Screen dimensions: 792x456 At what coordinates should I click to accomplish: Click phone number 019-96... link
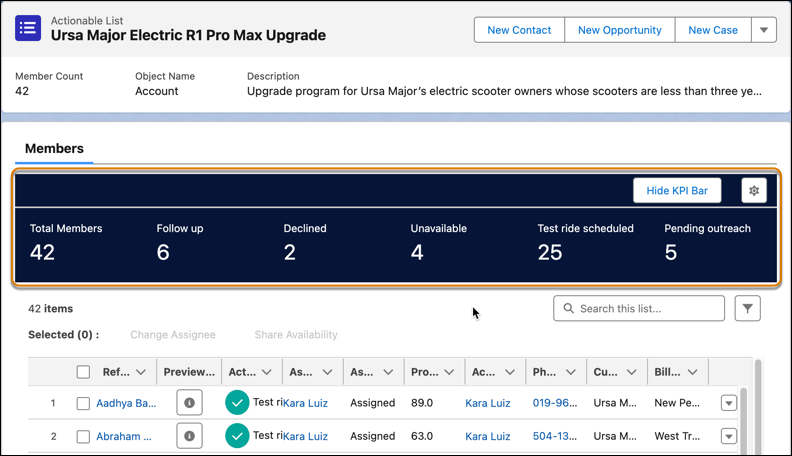[555, 403]
